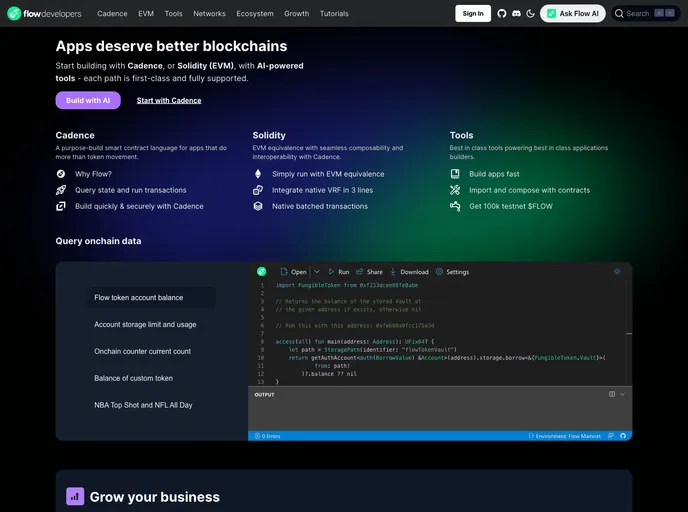
Task: Open the Why Flow? link
Action: (93, 174)
